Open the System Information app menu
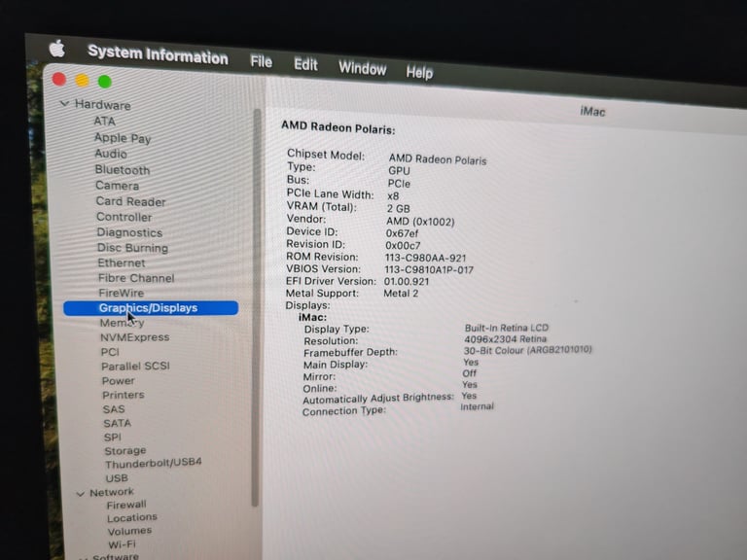Screen dimensions: 747x560 (x=158, y=54)
